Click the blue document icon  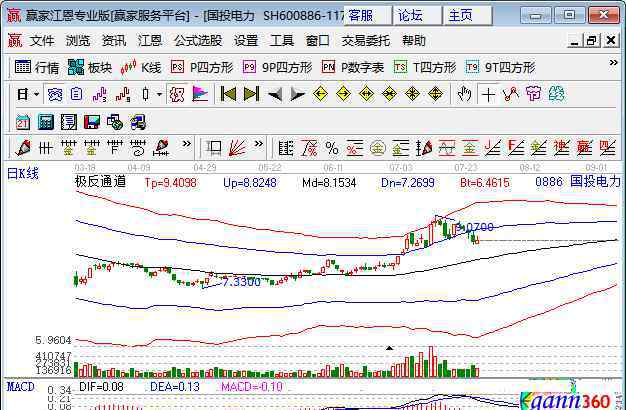tap(77, 95)
